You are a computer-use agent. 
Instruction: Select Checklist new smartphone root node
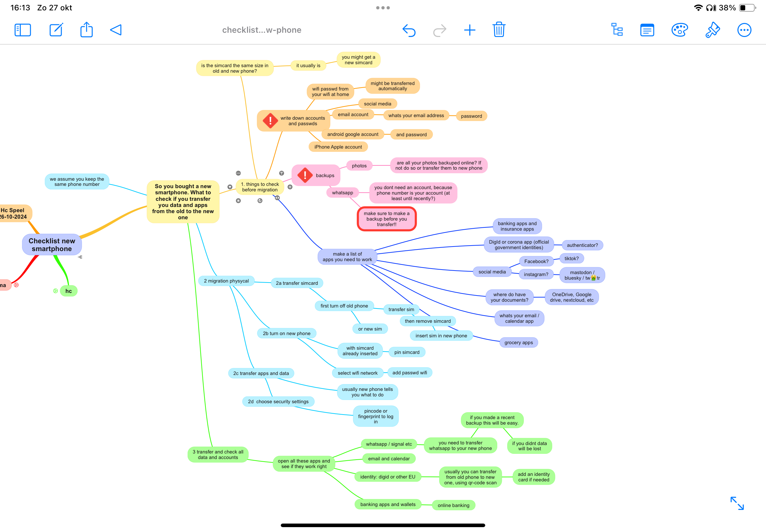tap(52, 245)
